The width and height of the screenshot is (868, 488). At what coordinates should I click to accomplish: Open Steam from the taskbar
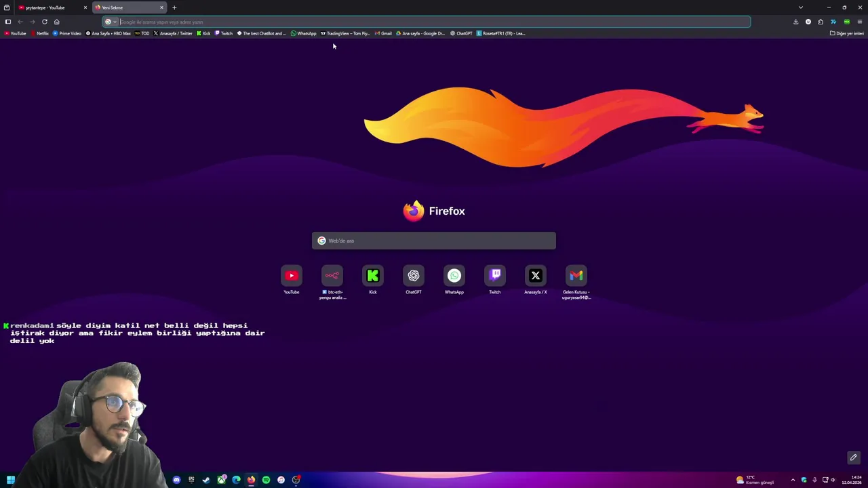tap(206, 480)
